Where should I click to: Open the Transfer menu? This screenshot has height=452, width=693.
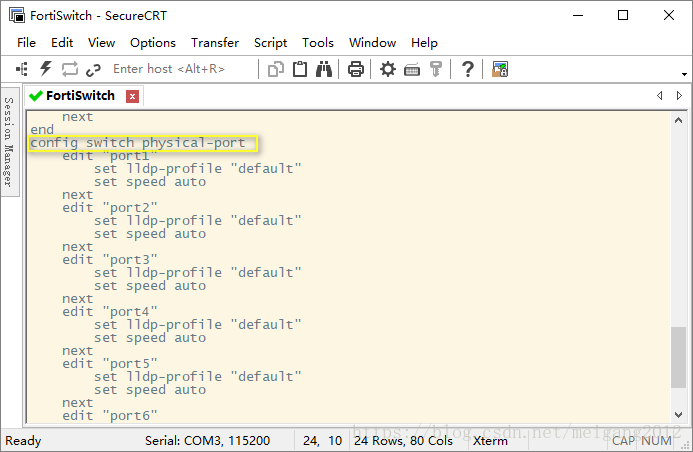tap(215, 42)
